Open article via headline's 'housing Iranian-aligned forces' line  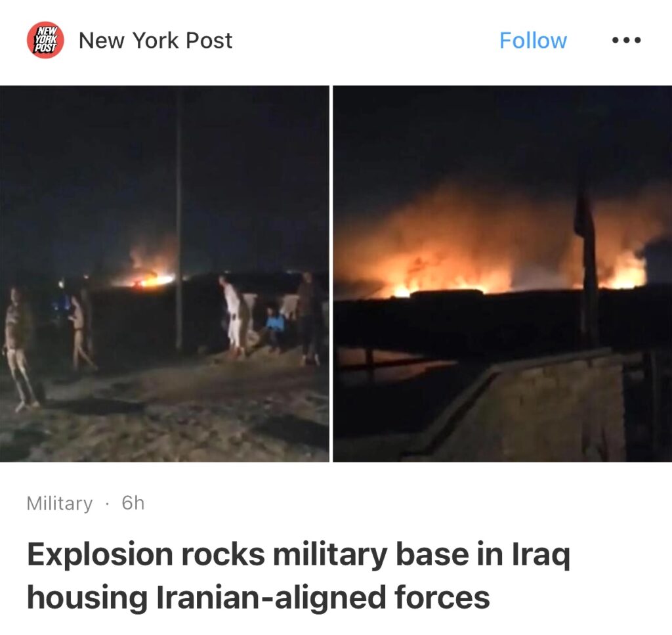[258, 597]
